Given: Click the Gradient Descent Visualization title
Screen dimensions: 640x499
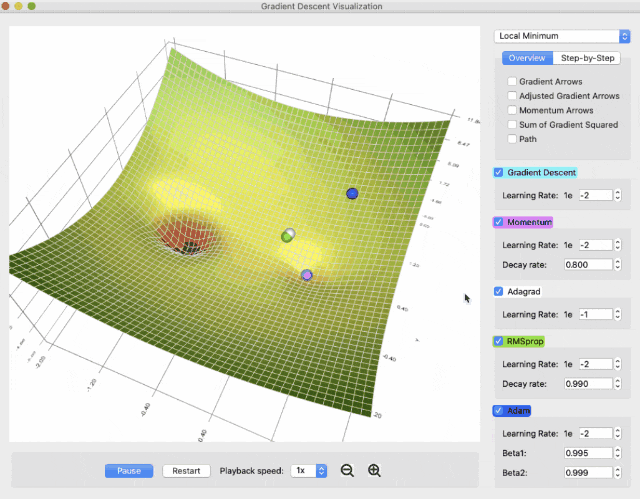Looking at the screenshot, I should tap(322, 6).
